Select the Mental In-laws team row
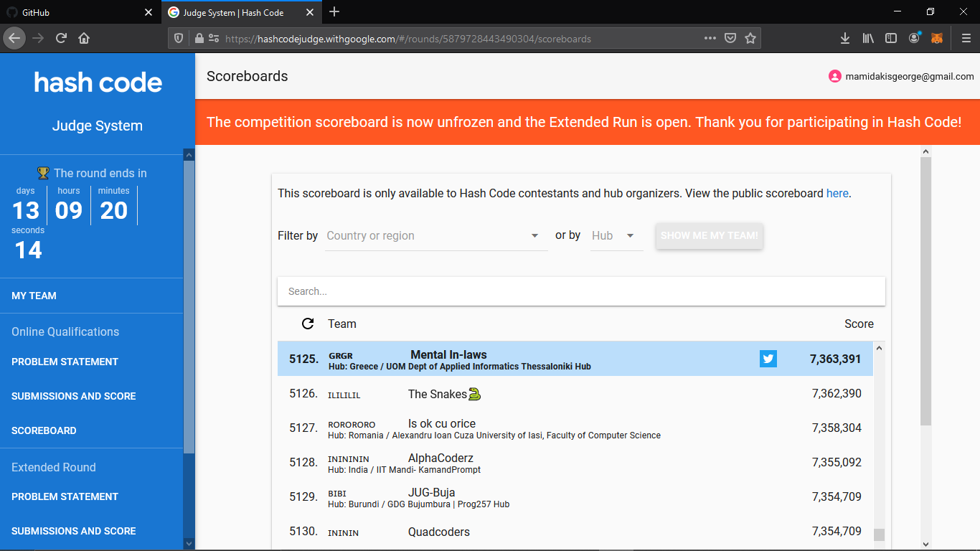The width and height of the screenshot is (980, 551). pos(575,359)
